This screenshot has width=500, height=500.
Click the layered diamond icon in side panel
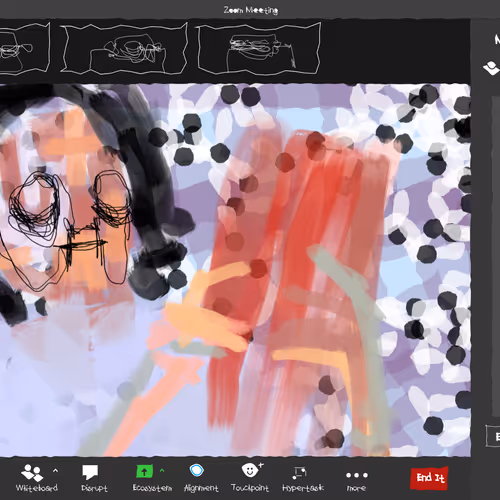491,68
